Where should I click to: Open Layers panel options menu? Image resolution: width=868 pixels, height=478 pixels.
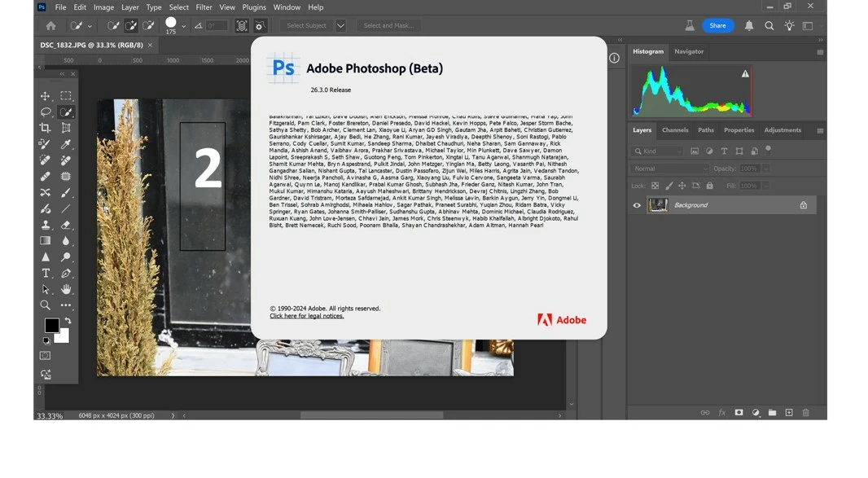pyautogui.click(x=820, y=131)
